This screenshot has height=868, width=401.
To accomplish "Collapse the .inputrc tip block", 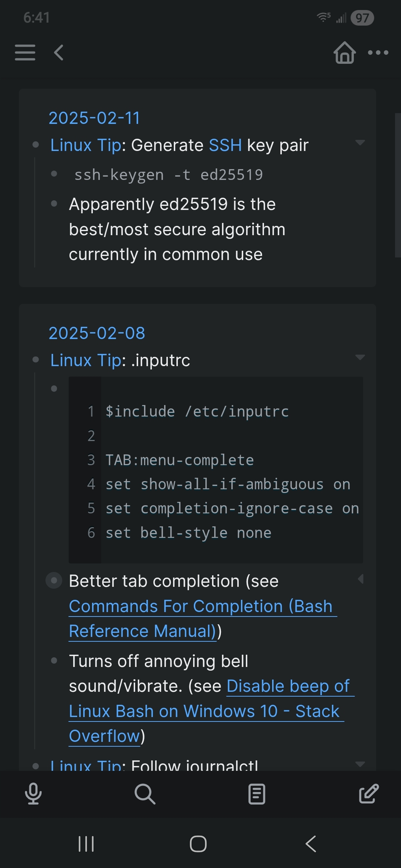I will coord(360,357).
